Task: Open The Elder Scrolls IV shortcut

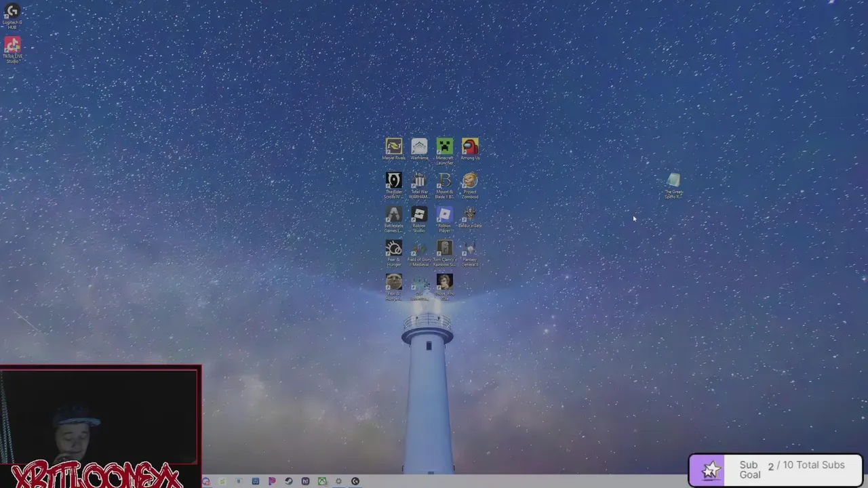Action: [x=393, y=185]
